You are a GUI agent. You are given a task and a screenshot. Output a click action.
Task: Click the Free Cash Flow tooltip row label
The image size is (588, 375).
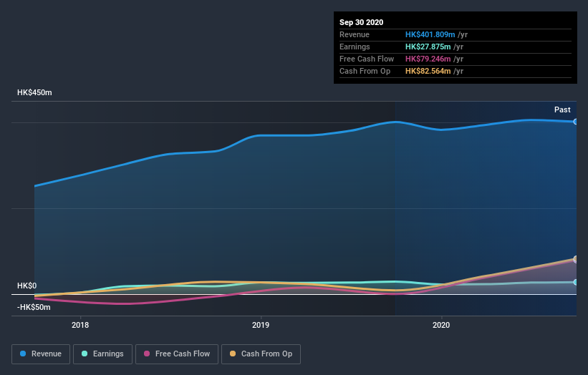click(x=367, y=59)
